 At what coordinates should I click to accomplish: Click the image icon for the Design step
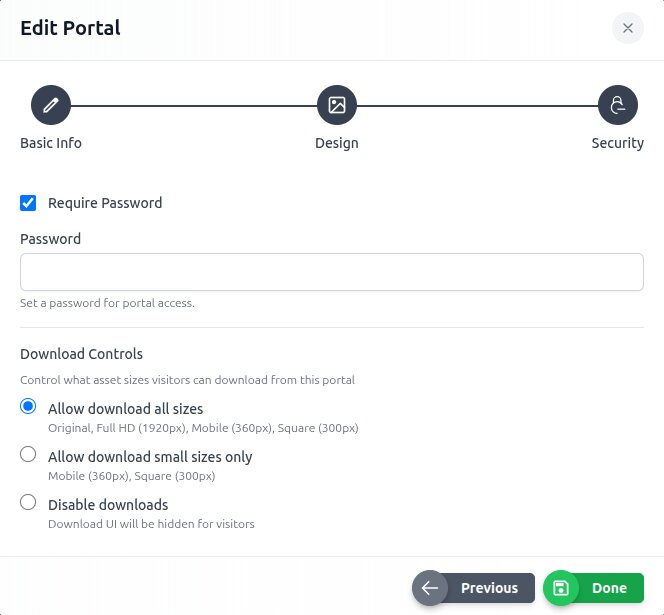click(337, 105)
